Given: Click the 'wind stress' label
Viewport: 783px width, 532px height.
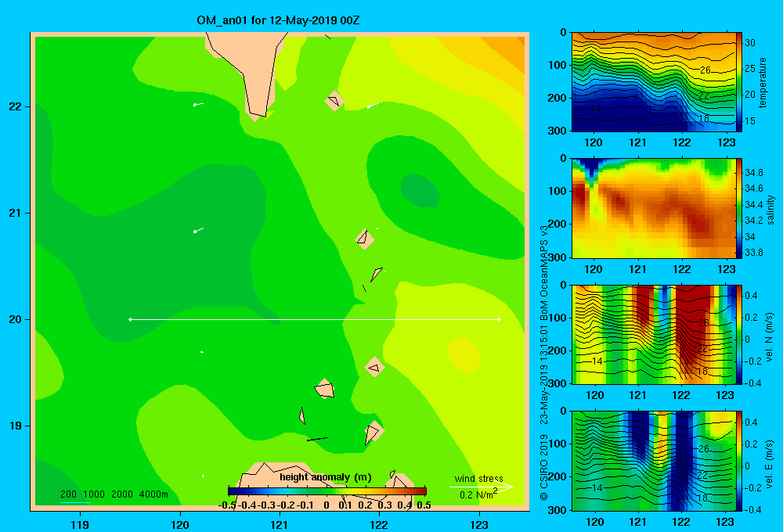Looking at the screenshot, I should point(478,478).
